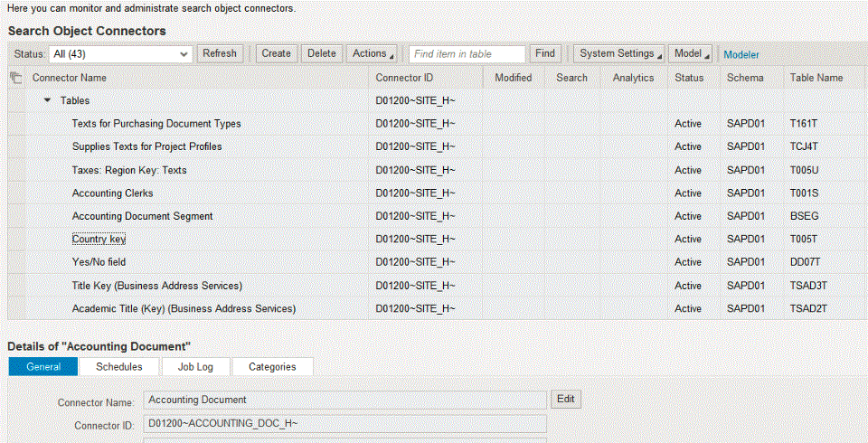
Task: Select the Country key row
Action: [438, 240]
